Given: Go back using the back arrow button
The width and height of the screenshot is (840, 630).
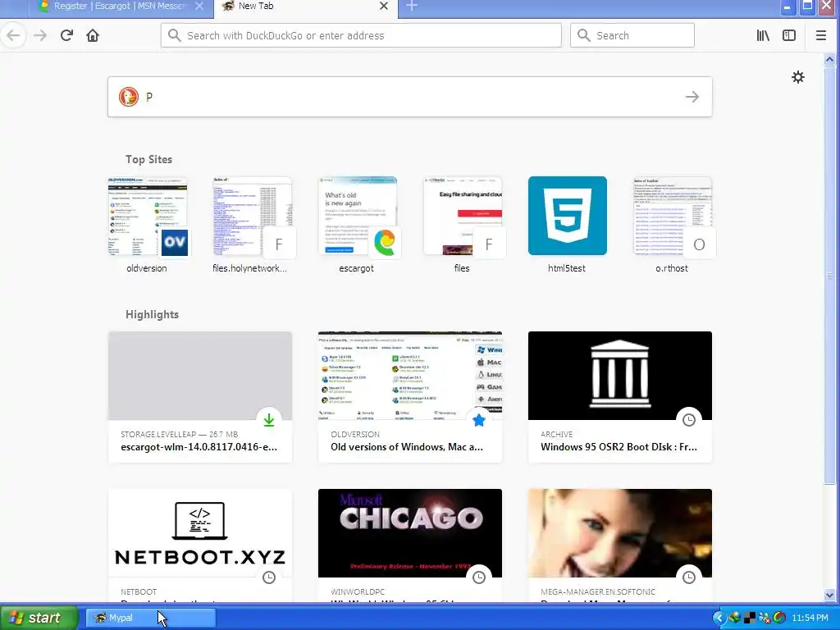Looking at the screenshot, I should coord(13,35).
